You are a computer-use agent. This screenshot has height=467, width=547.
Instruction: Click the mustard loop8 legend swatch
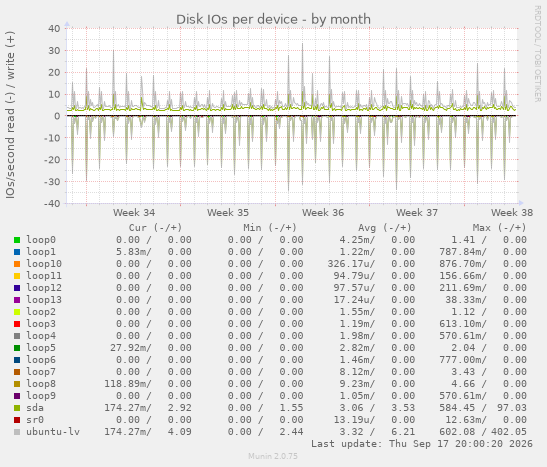[17, 384]
